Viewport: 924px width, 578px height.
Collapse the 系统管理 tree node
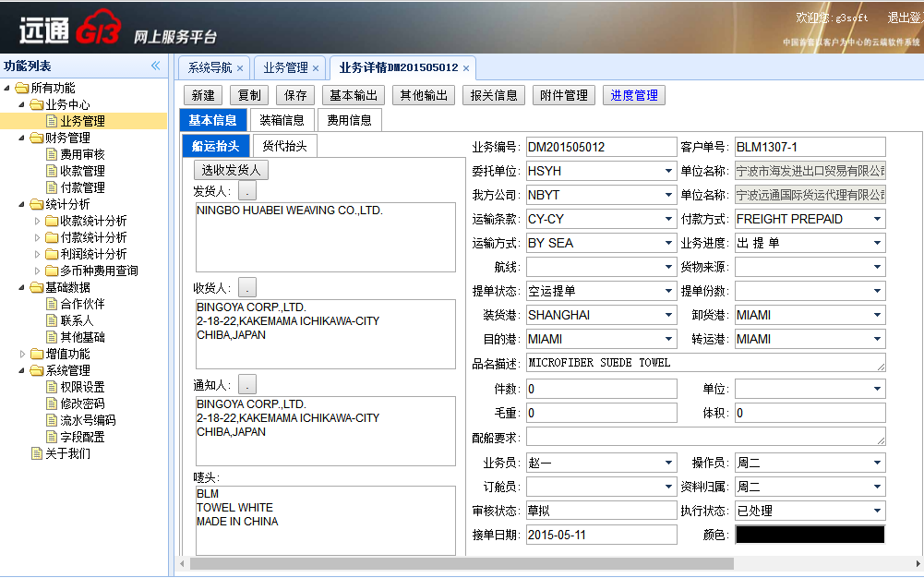click(x=22, y=370)
